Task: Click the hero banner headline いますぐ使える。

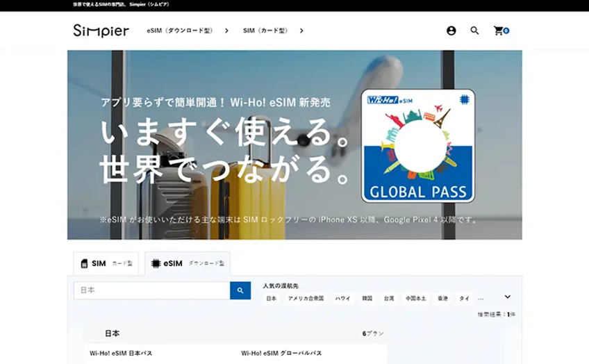Action: coord(224,131)
